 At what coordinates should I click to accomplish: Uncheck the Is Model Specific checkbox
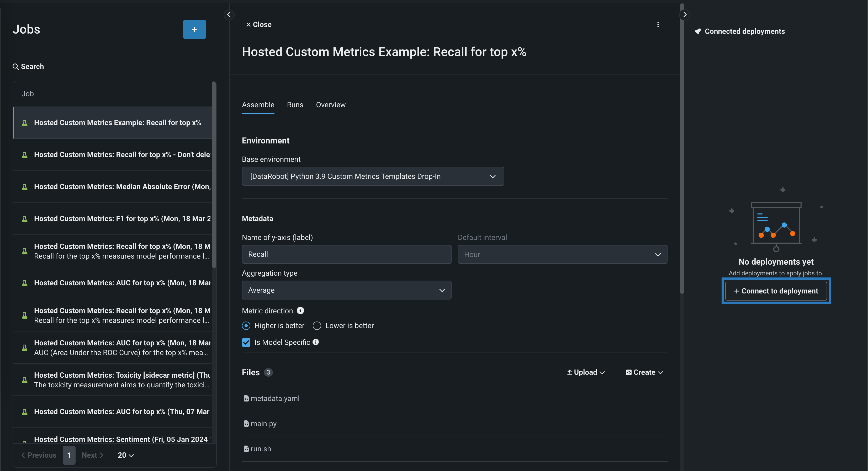tap(246, 342)
